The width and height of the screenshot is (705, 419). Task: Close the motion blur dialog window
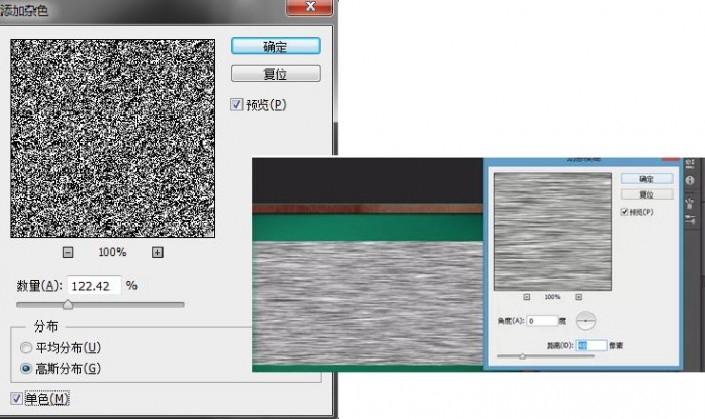[x=670, y=159]
